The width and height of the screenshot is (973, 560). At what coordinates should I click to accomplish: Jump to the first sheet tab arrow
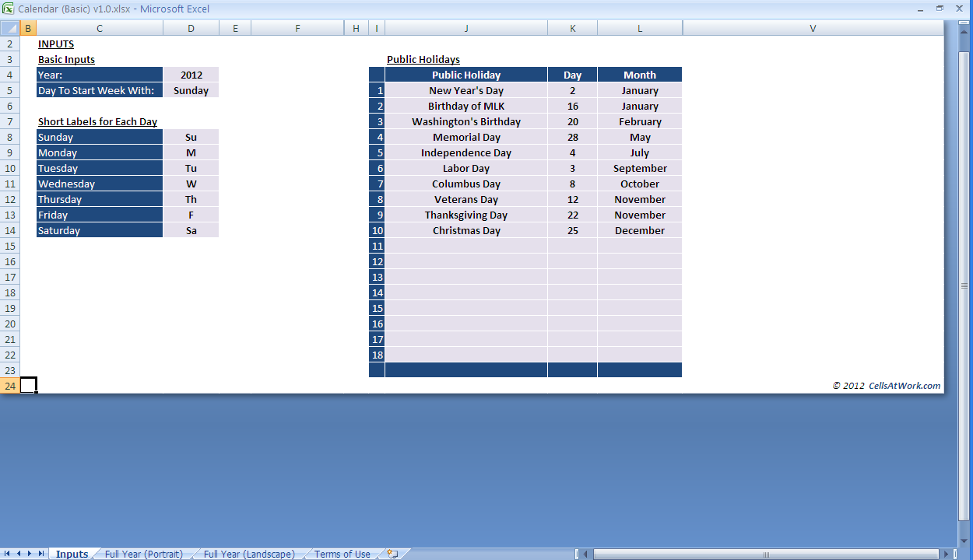(x=9, y=554)
